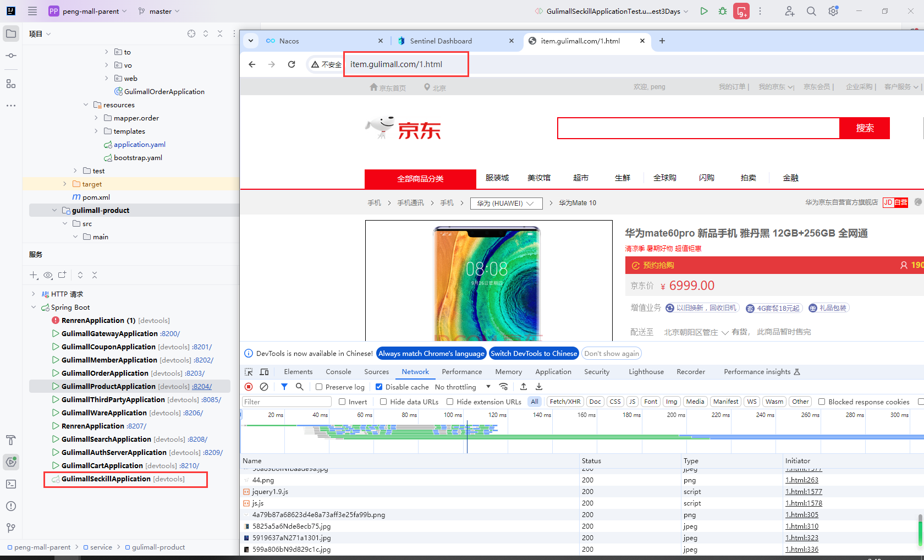Screen dimensions: 924x560
Task: Expand the target folder
Action: (65, 184)
